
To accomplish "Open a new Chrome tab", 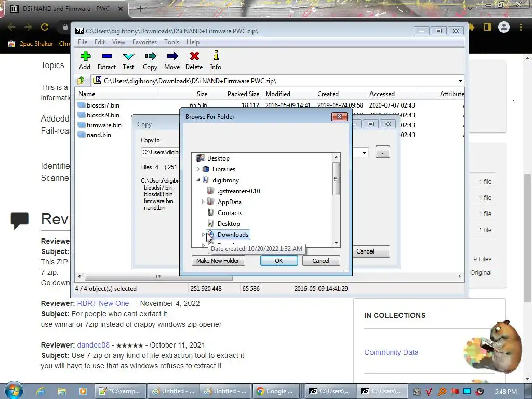I will [x=140, y=9].
